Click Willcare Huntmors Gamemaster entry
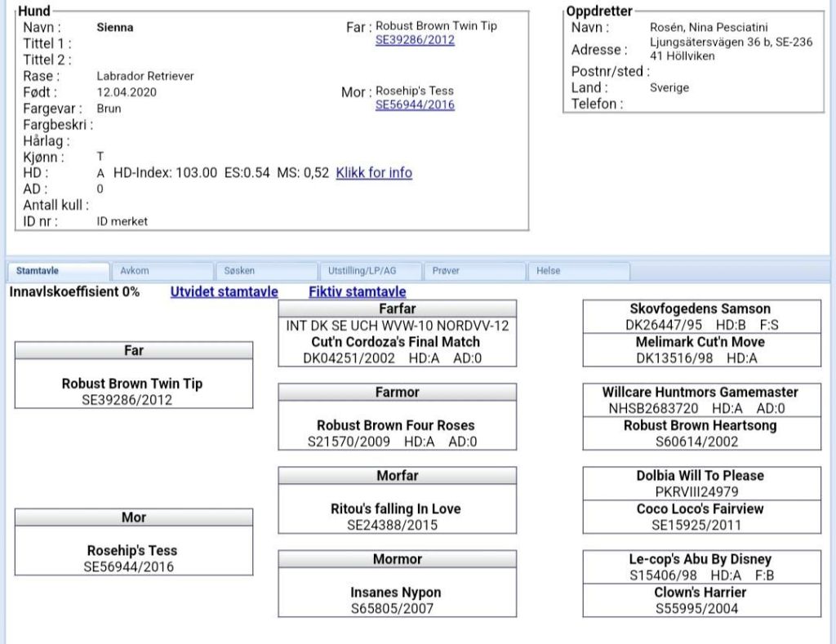The width and height of the screenshot is (836, 644). (700, 393)
